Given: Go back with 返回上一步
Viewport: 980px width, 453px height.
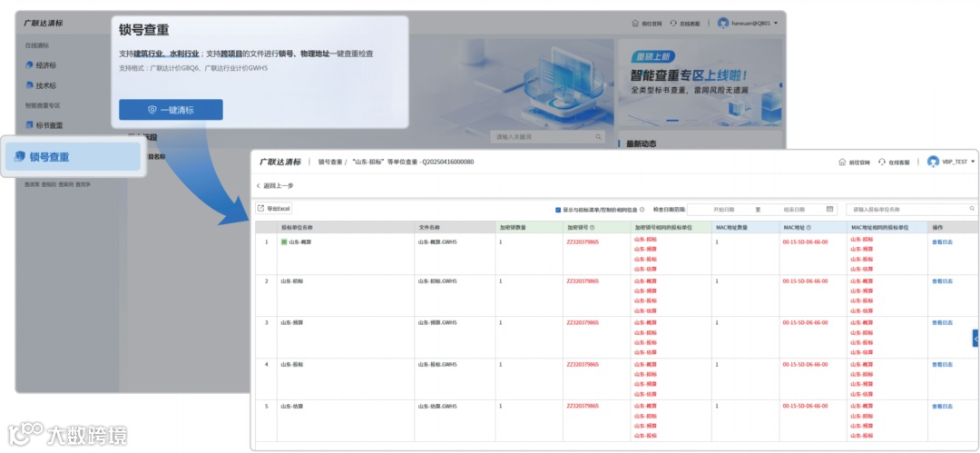Looking at the screenshot, I should click(275, 186).
